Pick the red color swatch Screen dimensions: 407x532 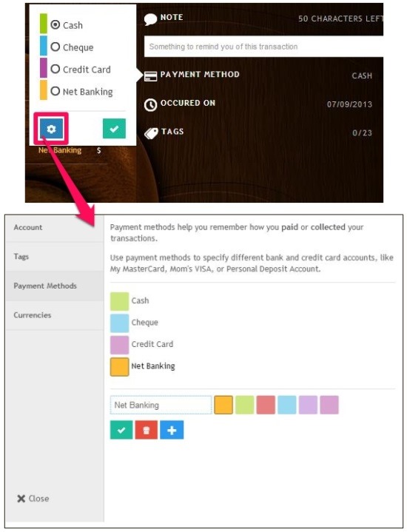[x=266, y=405]
